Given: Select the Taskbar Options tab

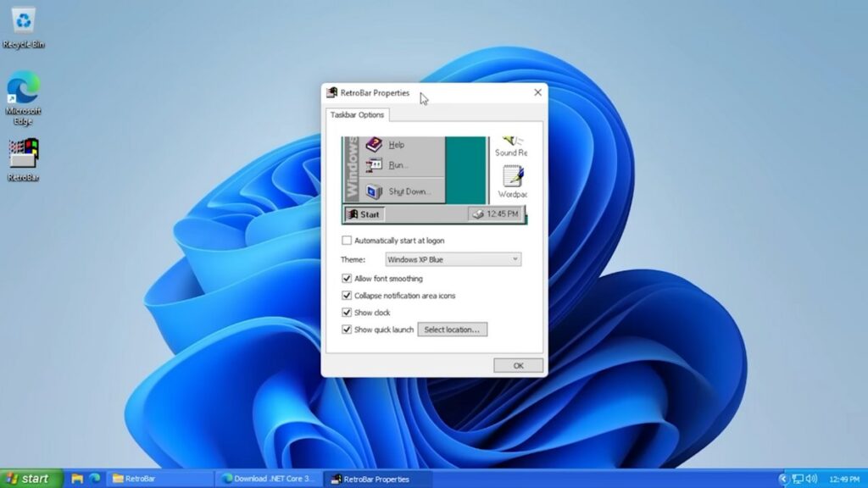Looking at the screenshot, I should tap(357, 114).
